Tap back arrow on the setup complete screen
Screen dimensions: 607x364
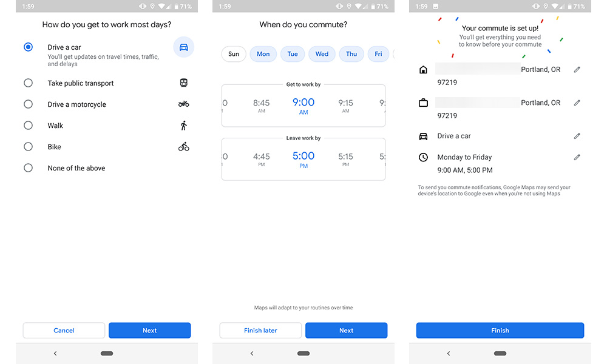[449, 353]
